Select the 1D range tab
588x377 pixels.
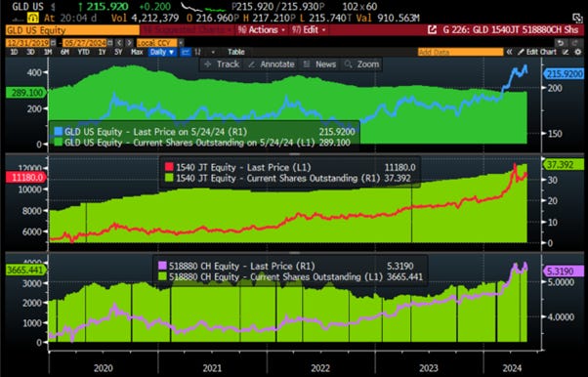[14, 52]
